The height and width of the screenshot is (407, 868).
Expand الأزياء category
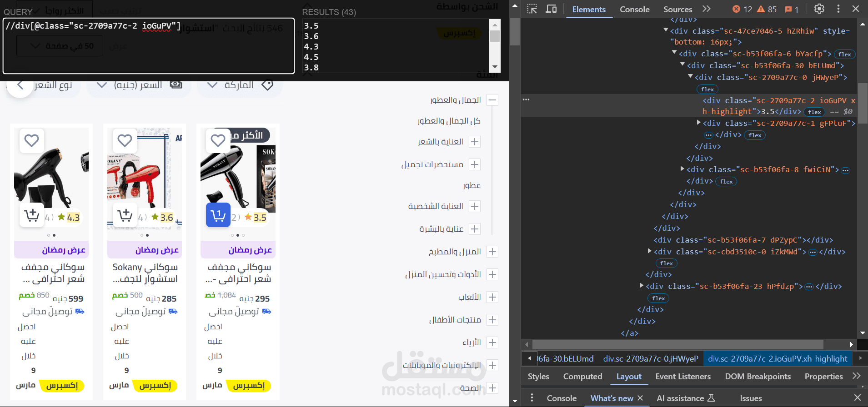492,342
